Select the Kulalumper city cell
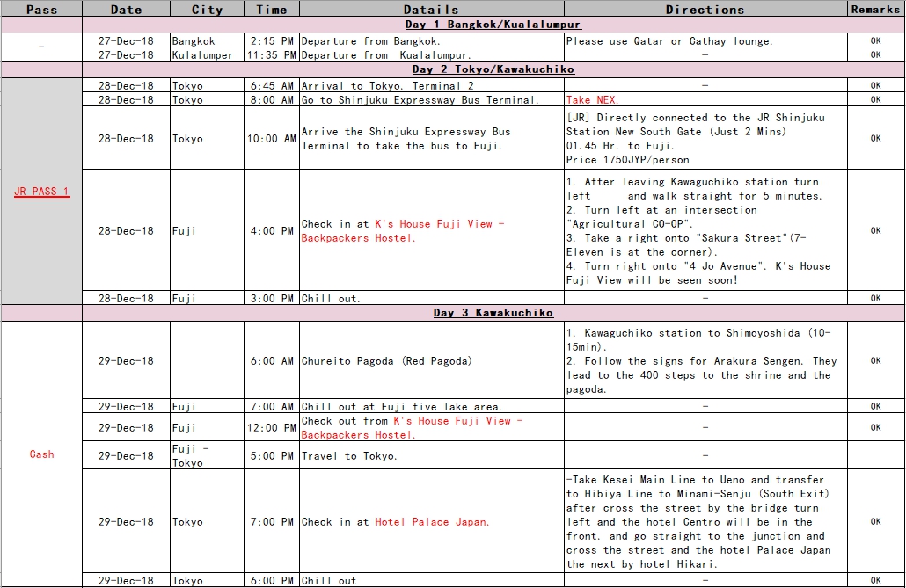 coord(207,54)
